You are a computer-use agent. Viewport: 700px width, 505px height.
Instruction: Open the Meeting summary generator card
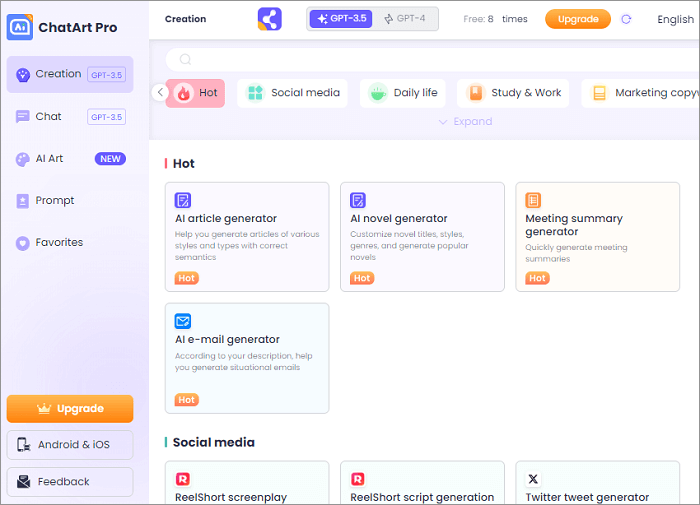597,237
